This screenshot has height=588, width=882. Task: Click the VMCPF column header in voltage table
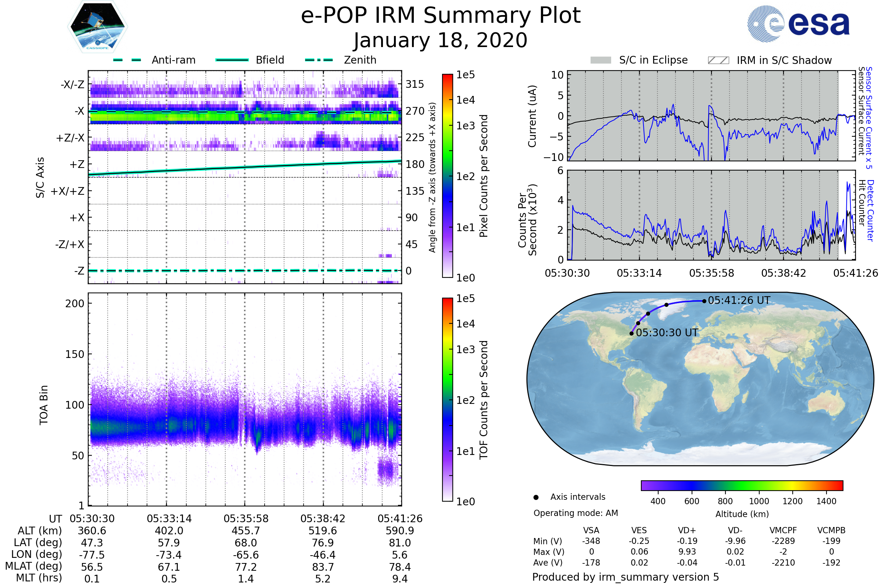[x=783, y=530]
